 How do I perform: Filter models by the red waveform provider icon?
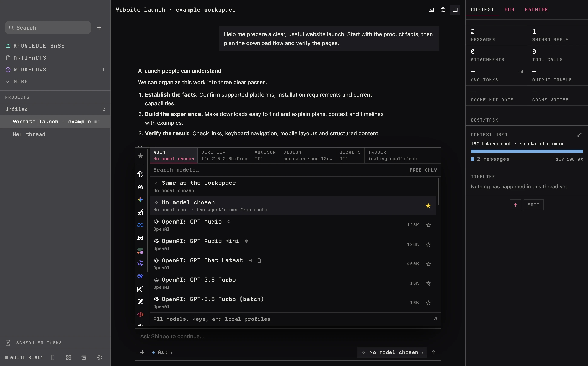[140, 315]
